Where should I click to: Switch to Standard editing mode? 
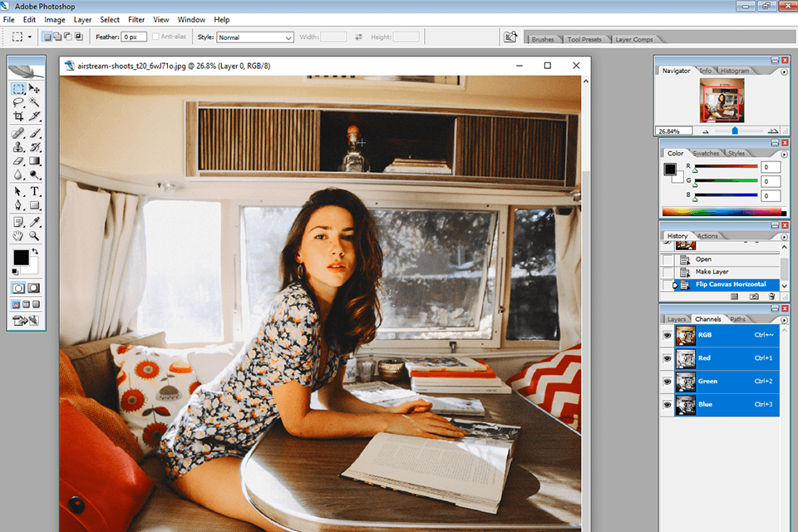coord(18,288)
